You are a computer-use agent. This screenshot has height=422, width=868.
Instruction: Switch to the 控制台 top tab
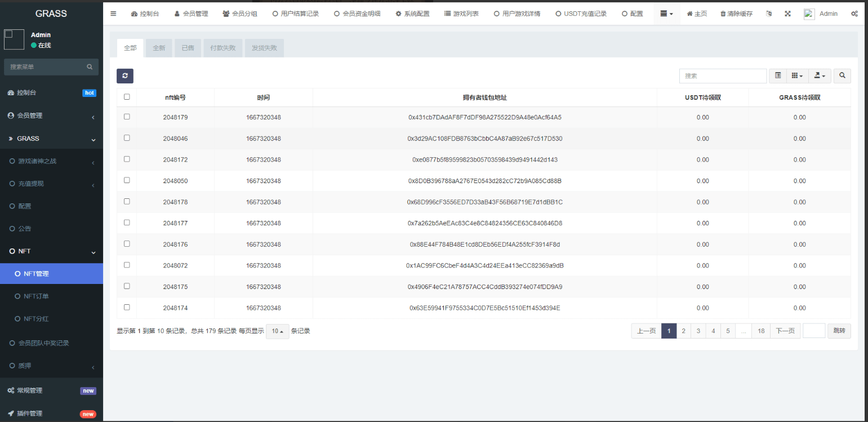(x=145, y=14)
